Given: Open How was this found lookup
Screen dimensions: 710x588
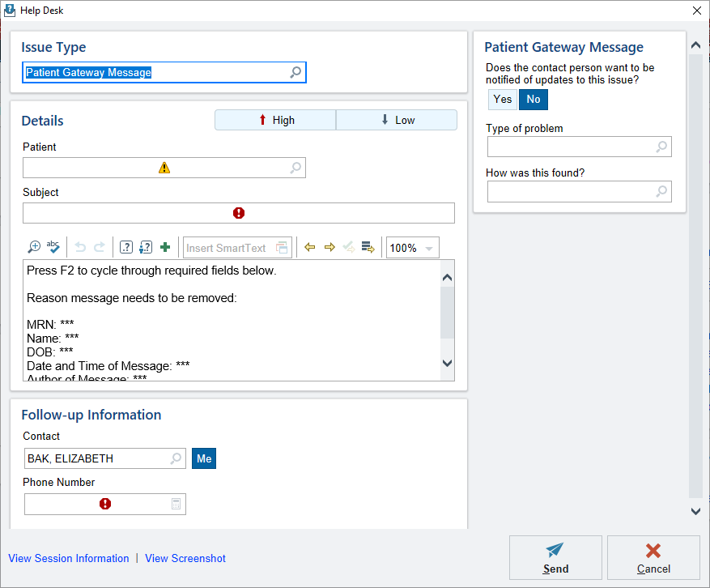Looking at the screenshot, I should [661, 192].
